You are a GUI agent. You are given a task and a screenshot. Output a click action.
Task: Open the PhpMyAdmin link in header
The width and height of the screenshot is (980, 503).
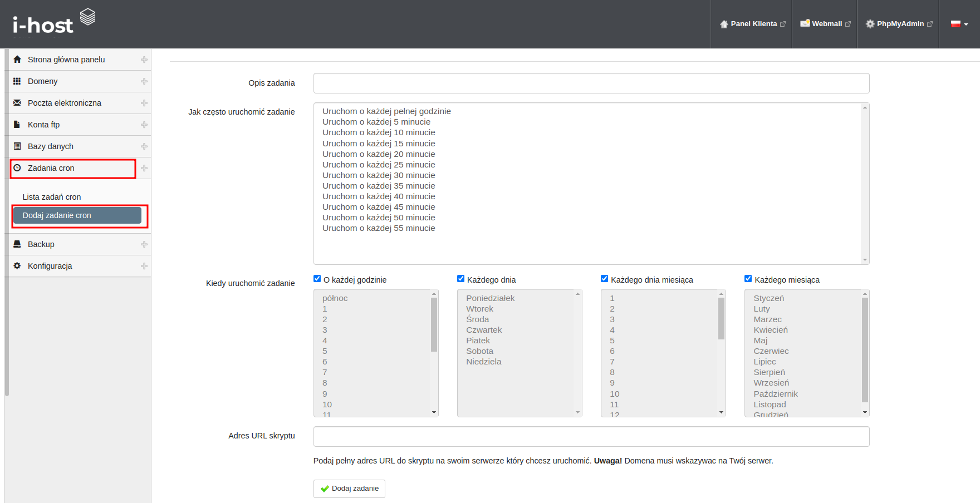click(899, 24)
